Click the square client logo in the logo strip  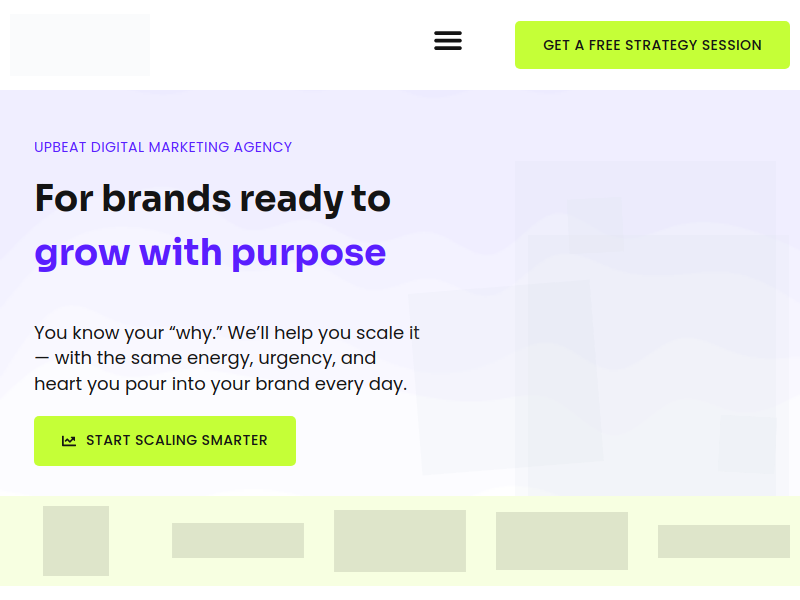tap(76, 541)
